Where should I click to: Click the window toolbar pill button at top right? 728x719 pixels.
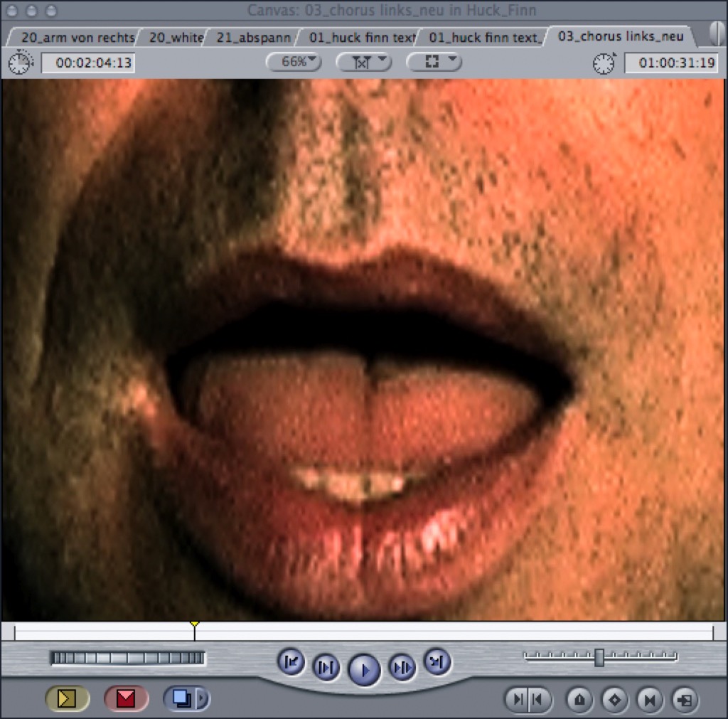coord(718,34)
